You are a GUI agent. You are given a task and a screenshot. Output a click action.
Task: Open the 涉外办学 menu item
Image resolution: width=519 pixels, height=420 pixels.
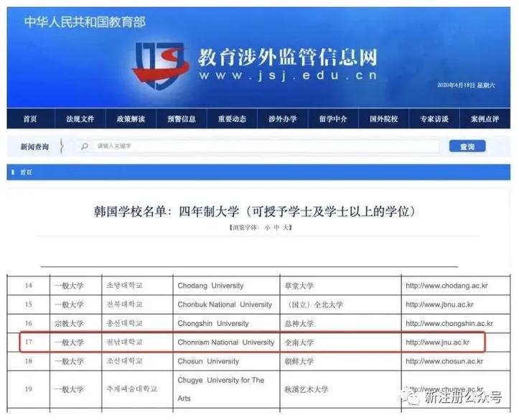(283, 118)
